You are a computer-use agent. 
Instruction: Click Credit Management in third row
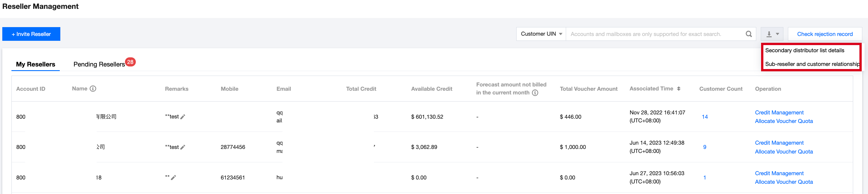(779, 173)
